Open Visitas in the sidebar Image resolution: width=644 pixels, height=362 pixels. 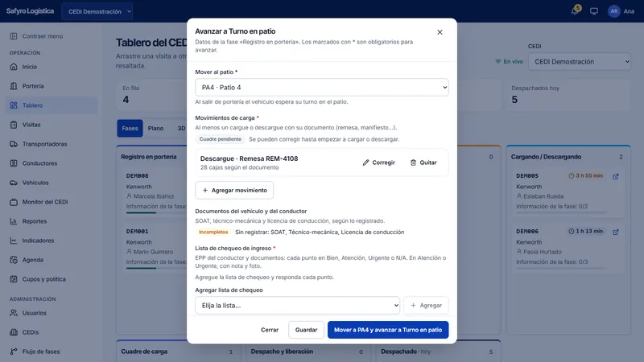click(51, 125)
